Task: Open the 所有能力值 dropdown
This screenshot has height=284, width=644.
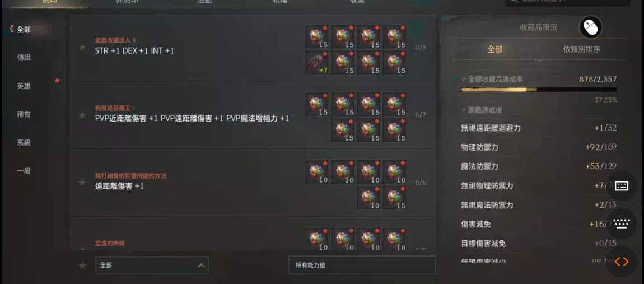Action: [362, 266]
